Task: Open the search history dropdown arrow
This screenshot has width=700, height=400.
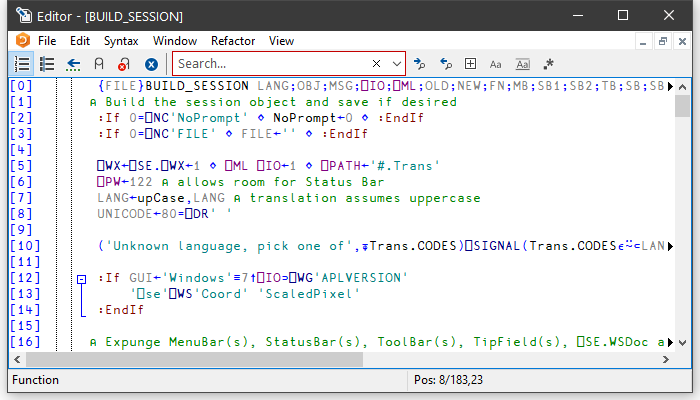Action: 395,64
